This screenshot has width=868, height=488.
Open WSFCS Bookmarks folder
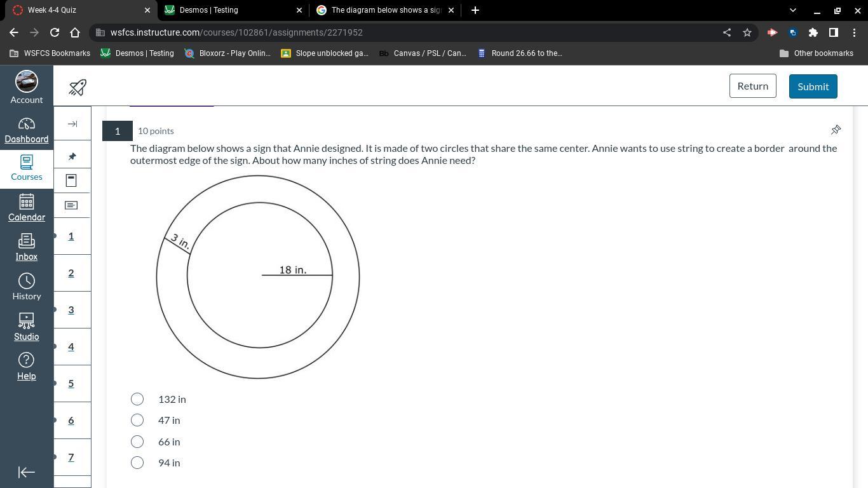point(50,53)
